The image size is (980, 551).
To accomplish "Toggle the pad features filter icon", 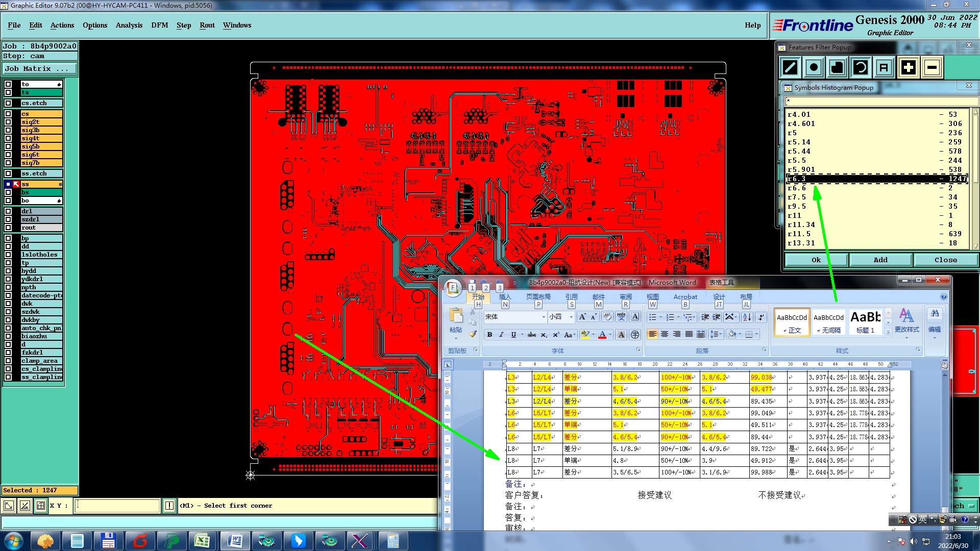I will click(814, 67).
